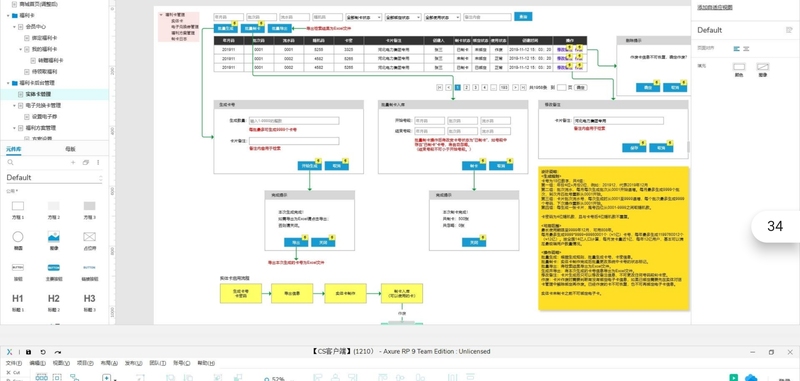800x381 pixels.
Task: Click the redo arrow icon
Action: coord(58,352)
